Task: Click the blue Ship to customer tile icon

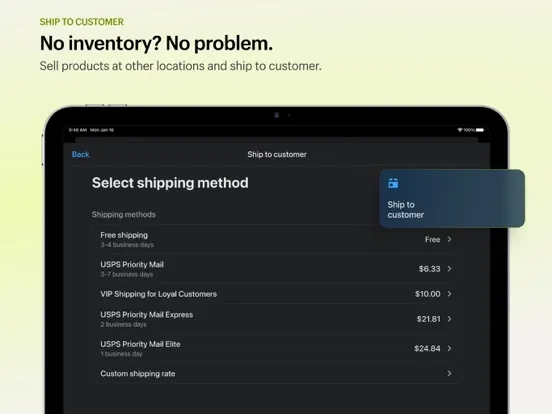Action: (393, 183)
